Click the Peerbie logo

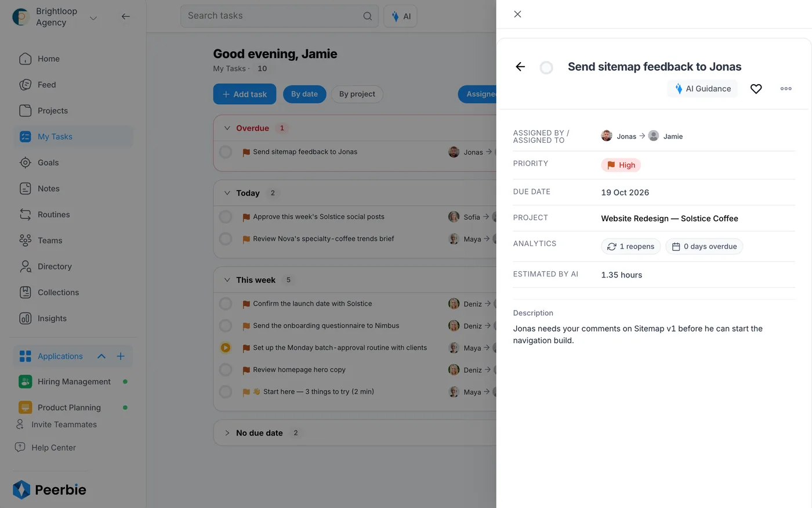pos(50,489)
